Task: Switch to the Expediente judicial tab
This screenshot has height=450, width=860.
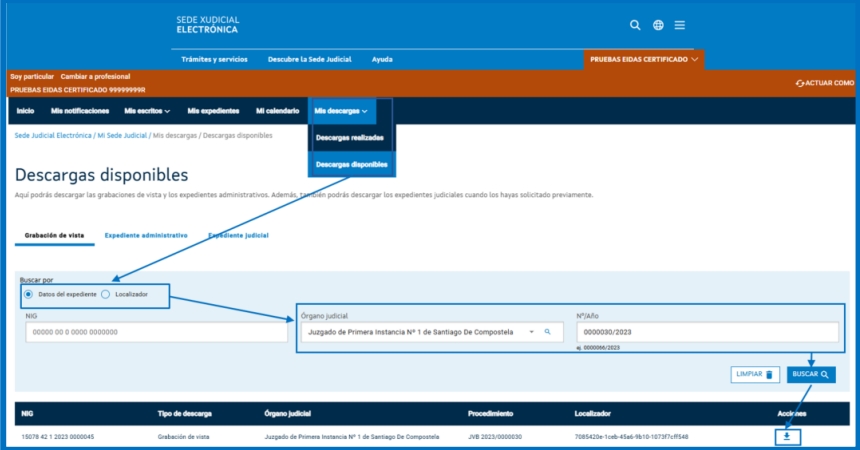Action: click(238, 235)
